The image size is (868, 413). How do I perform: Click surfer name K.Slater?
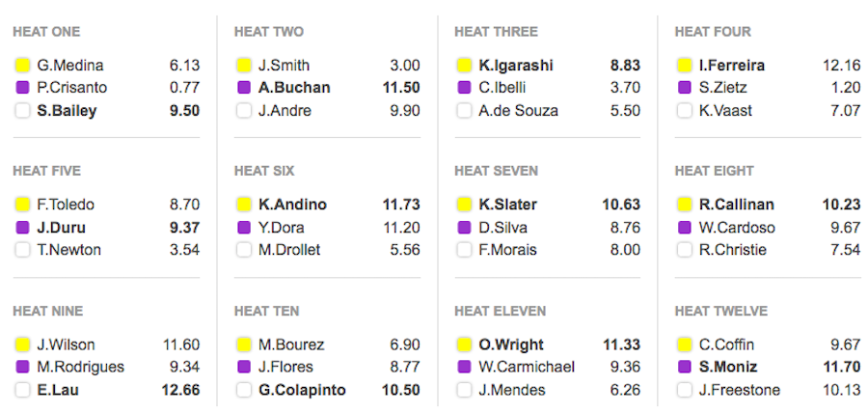(x=507, y=205)
